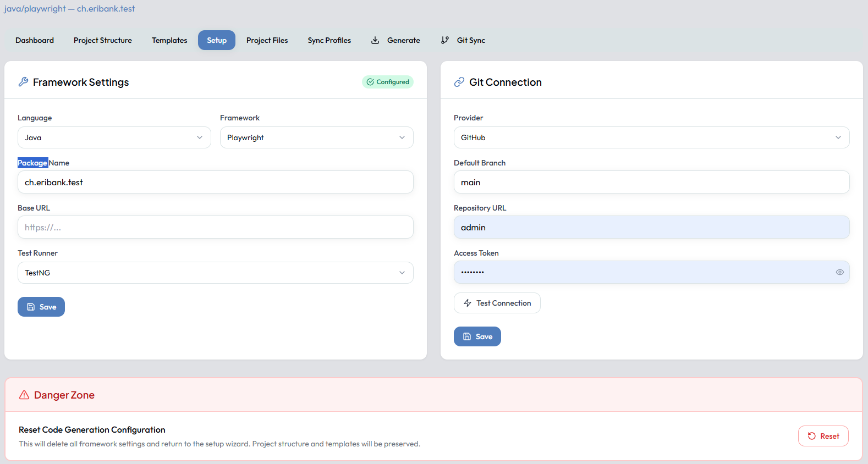Click the Default Branch input field
868x464 pixels.
coord(652,182)
